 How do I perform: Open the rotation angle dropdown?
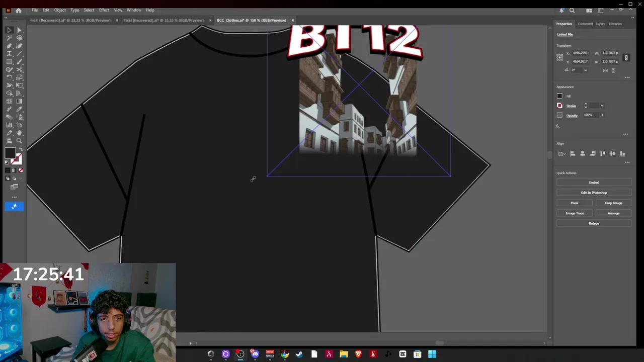coord(586,70)
